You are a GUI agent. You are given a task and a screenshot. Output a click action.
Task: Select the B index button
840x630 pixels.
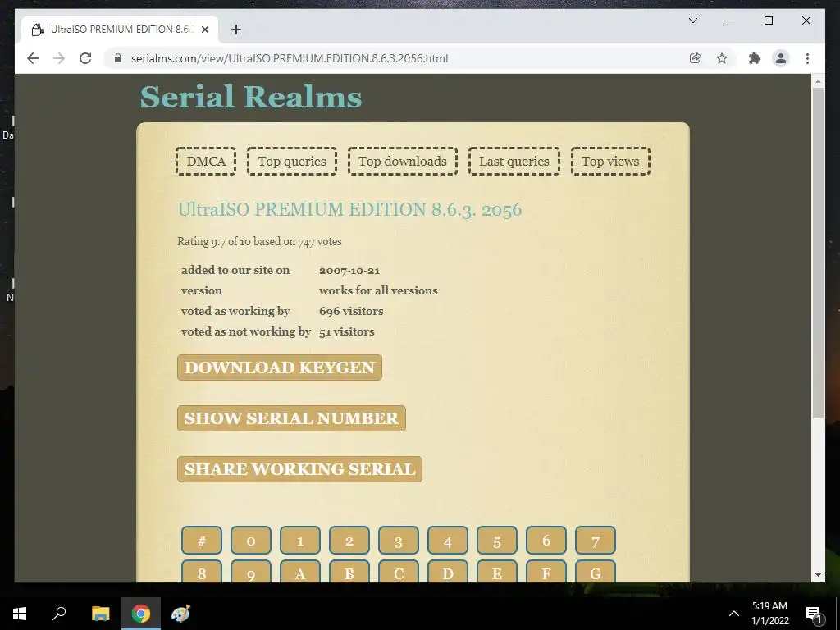[349, 572]
